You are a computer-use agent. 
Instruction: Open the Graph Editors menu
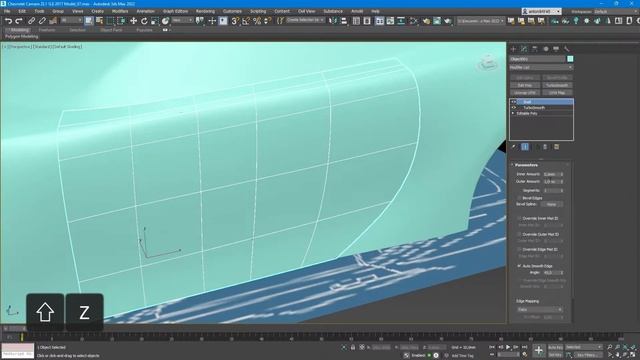coord(176,11)
